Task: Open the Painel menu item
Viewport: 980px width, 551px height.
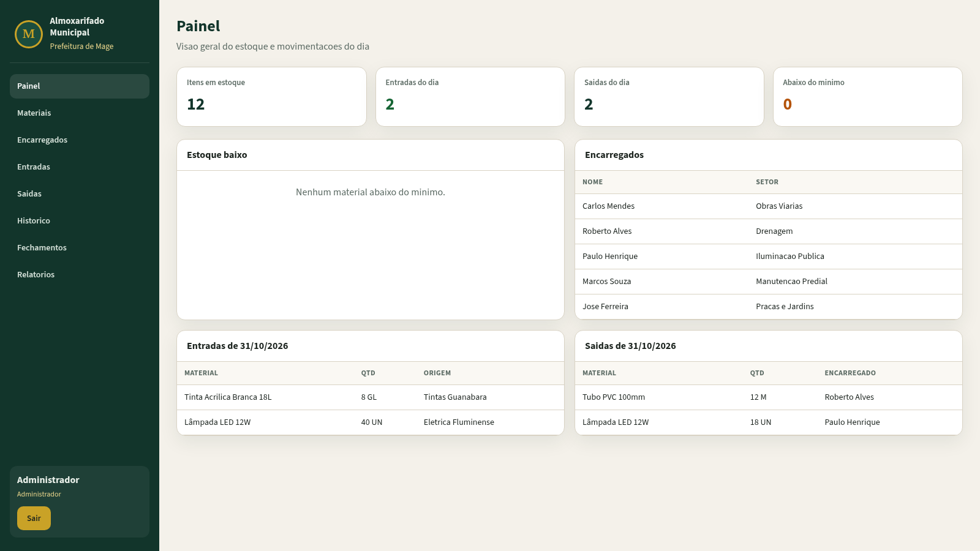Action: click(80, 86)
